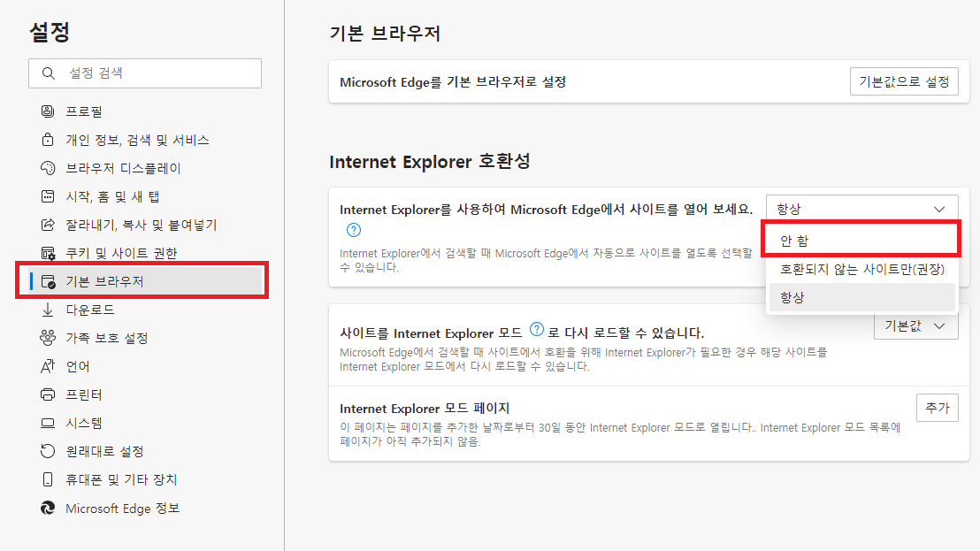The height and width of the screenshot is (551, 980).
Task: Click the 추가 button for IE mode pages
Action: pos(937,408)
